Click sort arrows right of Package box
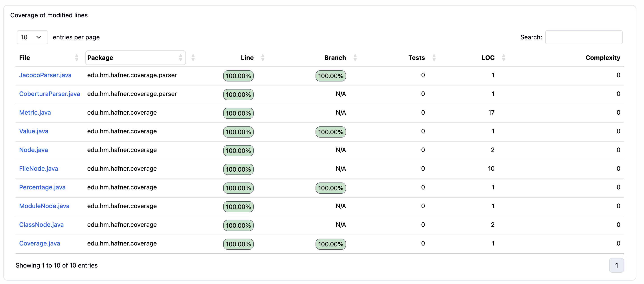Viewport: 644px width, 284px height. [193, 58]
